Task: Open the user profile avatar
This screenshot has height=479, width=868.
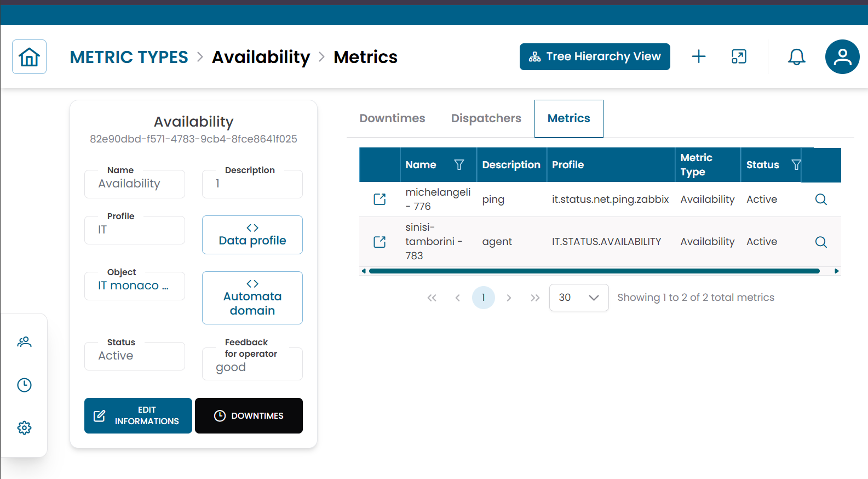Action: click(842, 56)
